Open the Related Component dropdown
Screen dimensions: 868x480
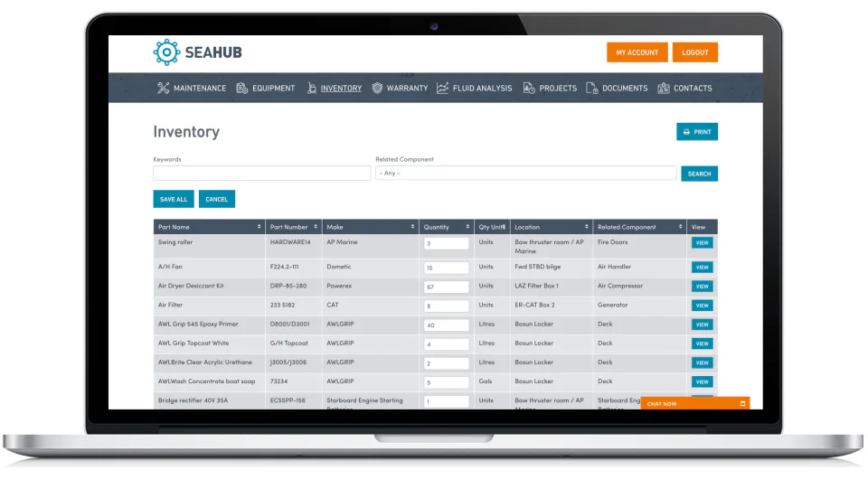pyautogui.click(x=526, y=174)
